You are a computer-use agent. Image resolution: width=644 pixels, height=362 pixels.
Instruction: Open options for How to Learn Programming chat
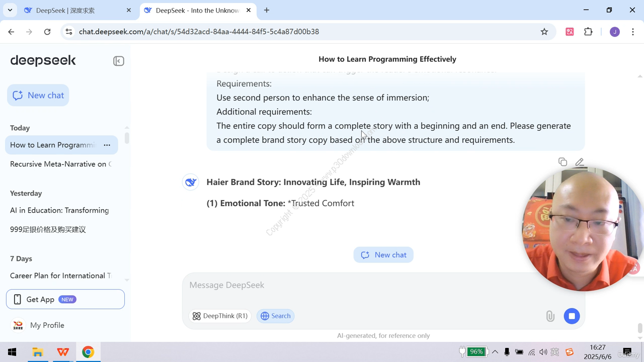tap(107, 145)
